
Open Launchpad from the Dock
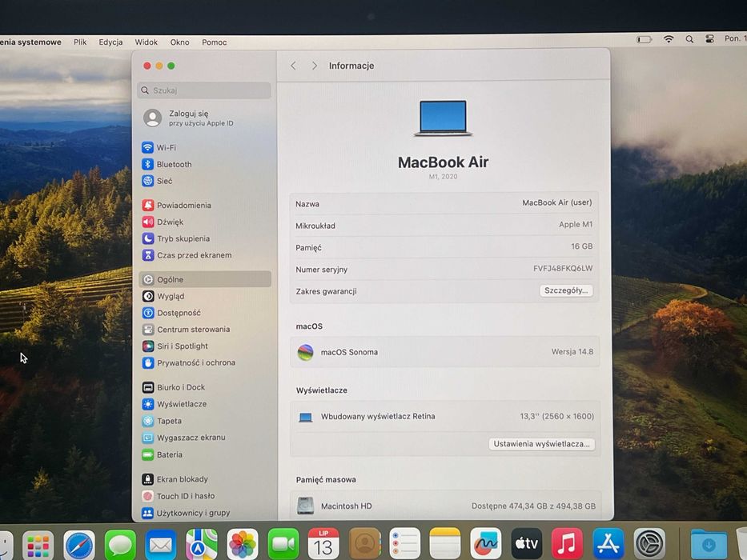point(38,545)
